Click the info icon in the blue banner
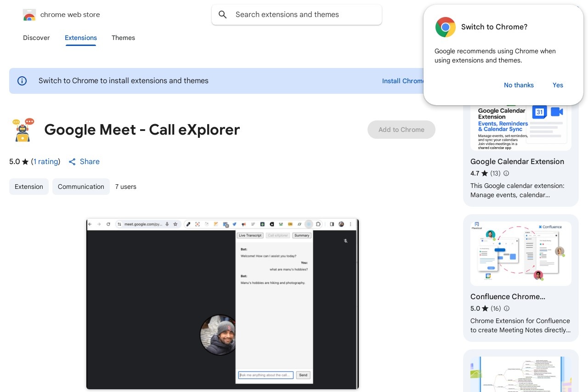This screenshot has height=392, width=588. 22,81
